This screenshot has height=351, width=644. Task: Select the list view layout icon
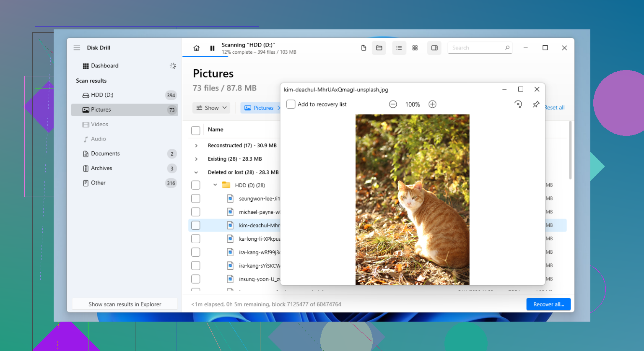(399, 48)
